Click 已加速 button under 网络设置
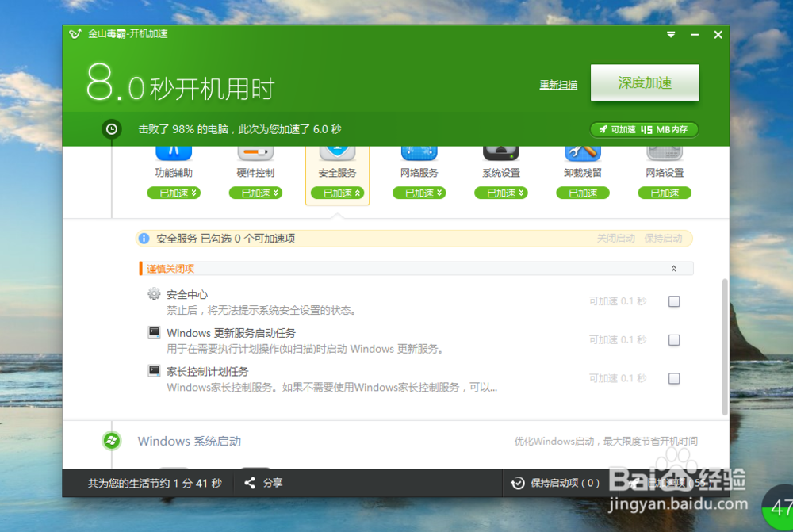Screen dimensions: 793x532 point(665,193)
